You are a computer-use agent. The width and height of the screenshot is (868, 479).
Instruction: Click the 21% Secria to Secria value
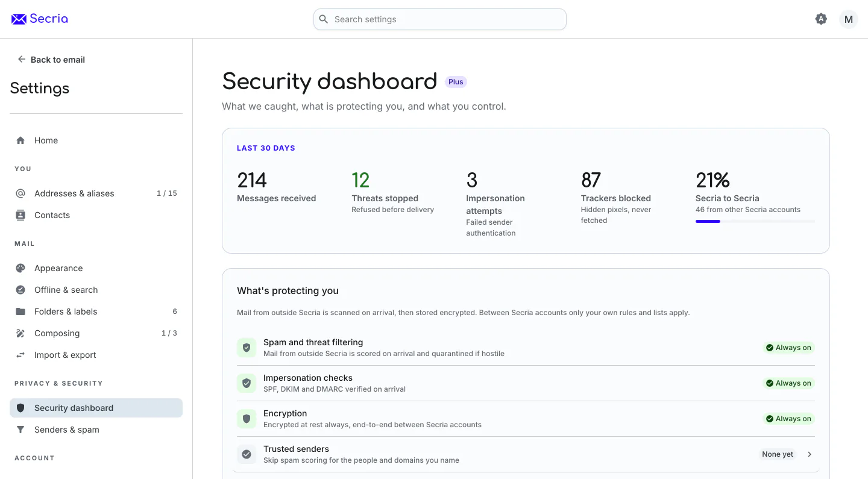(712, 180)
